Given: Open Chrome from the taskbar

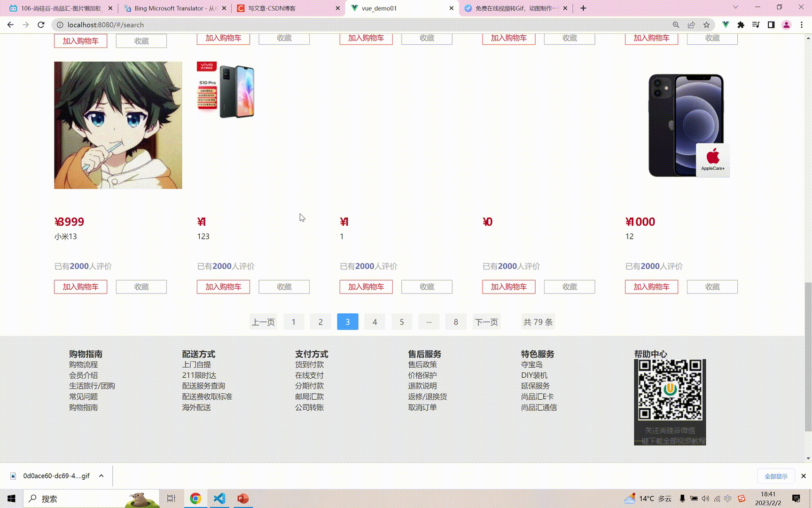Looking at the screenshot, I should (195, 499).
